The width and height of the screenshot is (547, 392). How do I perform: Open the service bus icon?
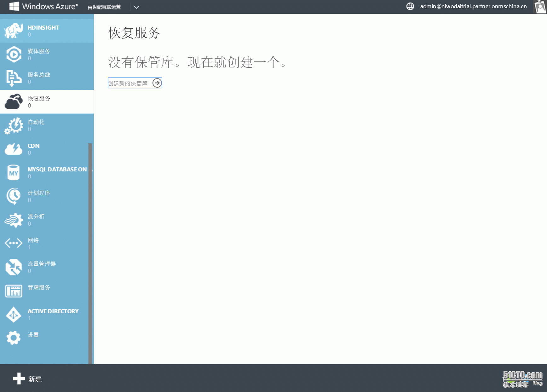point(14,78)
